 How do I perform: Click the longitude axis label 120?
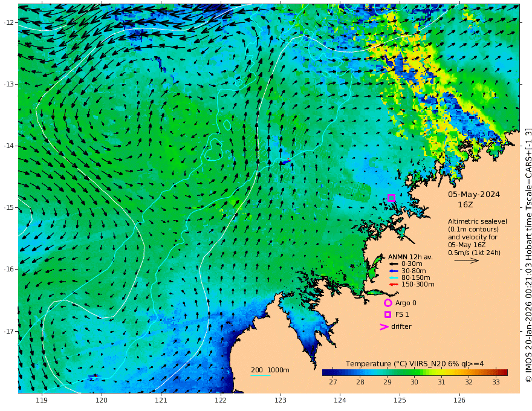[102, 401]
